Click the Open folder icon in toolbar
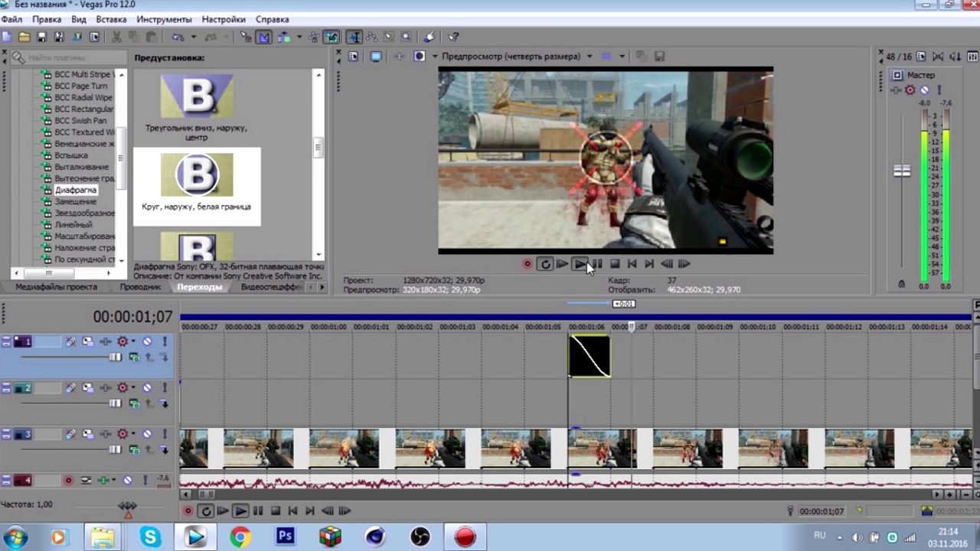The height and width of the screenshot is (551, 980). [24, 37]
